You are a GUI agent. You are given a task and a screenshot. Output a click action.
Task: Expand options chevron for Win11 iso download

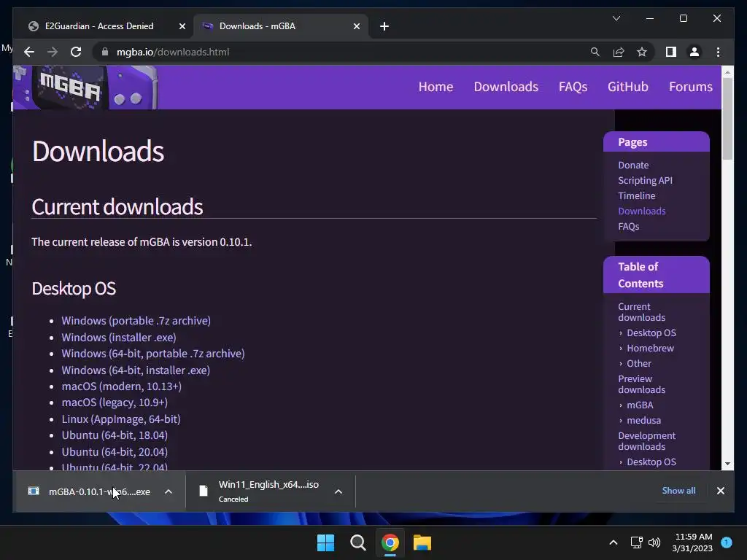click(338, 491)
